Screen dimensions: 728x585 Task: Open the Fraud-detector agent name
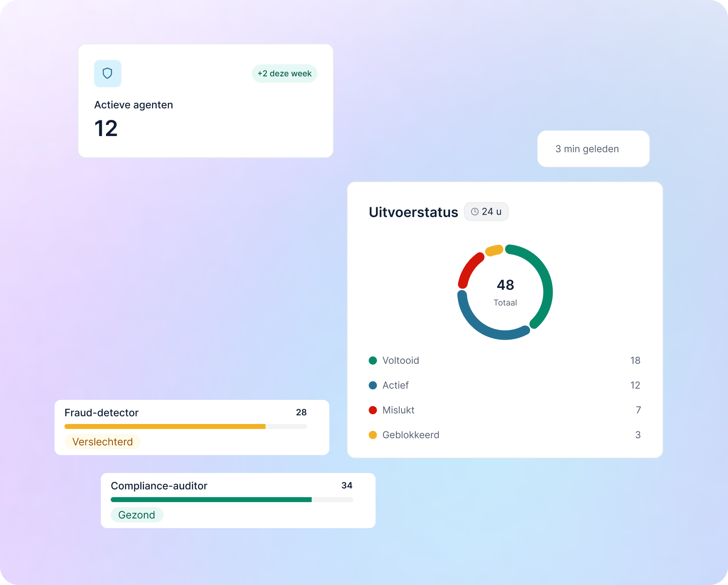(102, 413)
